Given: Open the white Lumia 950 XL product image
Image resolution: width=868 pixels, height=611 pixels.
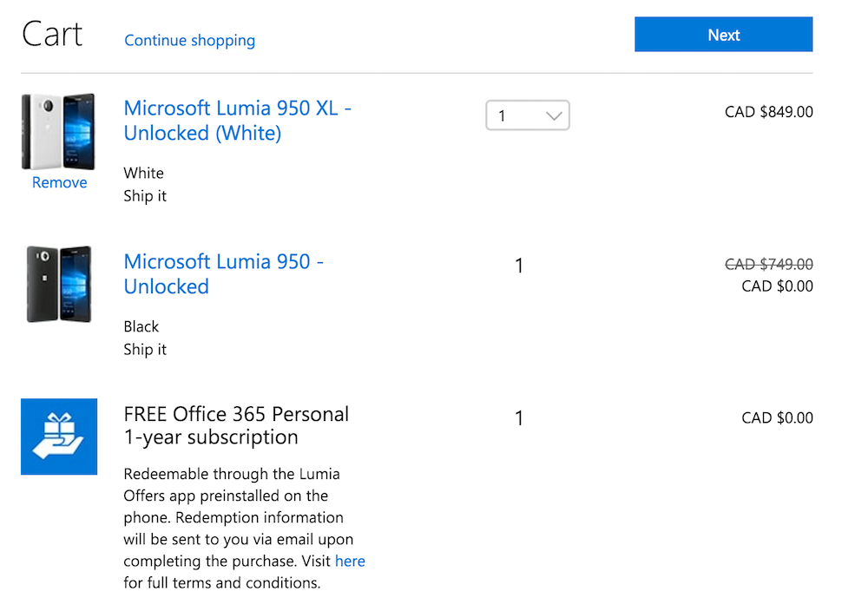Looking at the screenshot, I should pyautogui.click(x=58, y=131).
